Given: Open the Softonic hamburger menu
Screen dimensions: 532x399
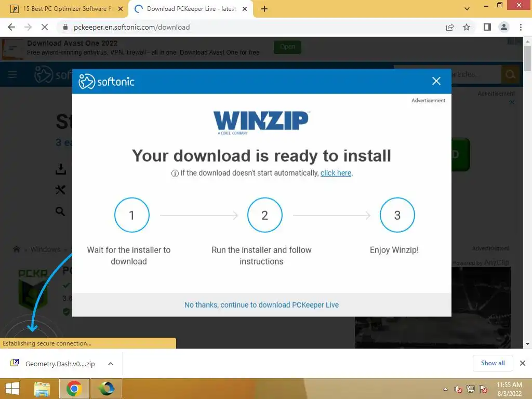Looking at the screenshot, I should pyautogui.click(x=12, y=74).
